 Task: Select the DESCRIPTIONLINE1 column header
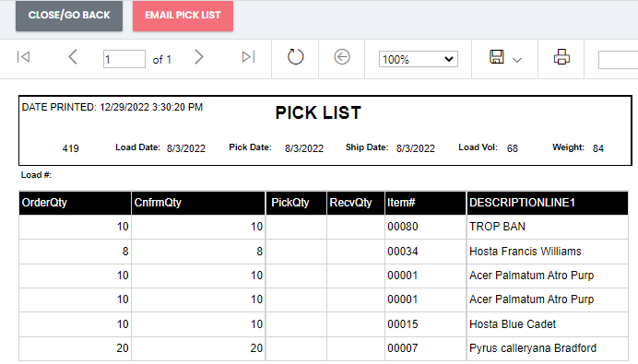coord(547,203)
